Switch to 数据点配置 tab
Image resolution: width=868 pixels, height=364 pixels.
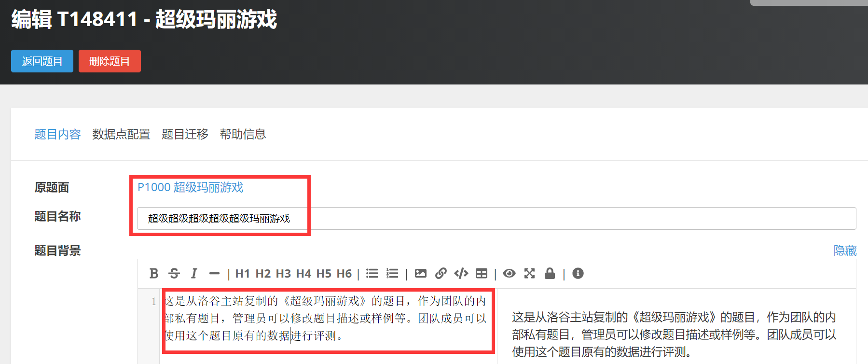121,134
